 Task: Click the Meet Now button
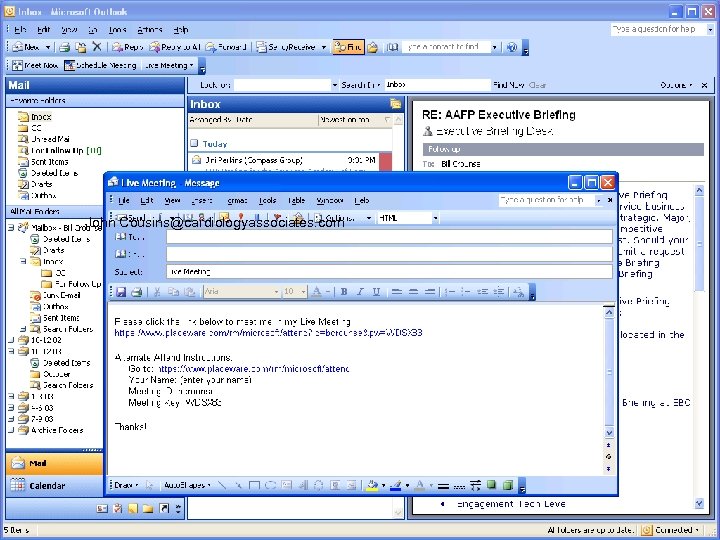[x=36, y=65]
